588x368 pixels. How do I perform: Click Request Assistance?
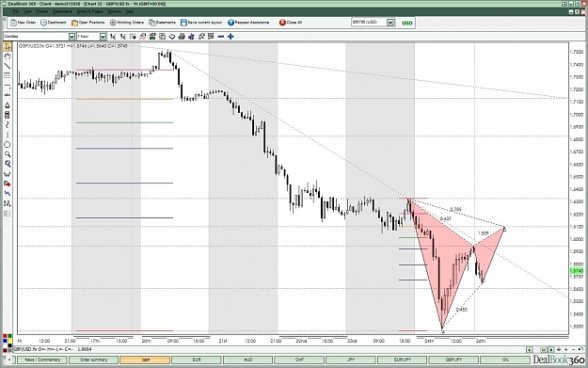pyautogui.click(x=248, y=23)
